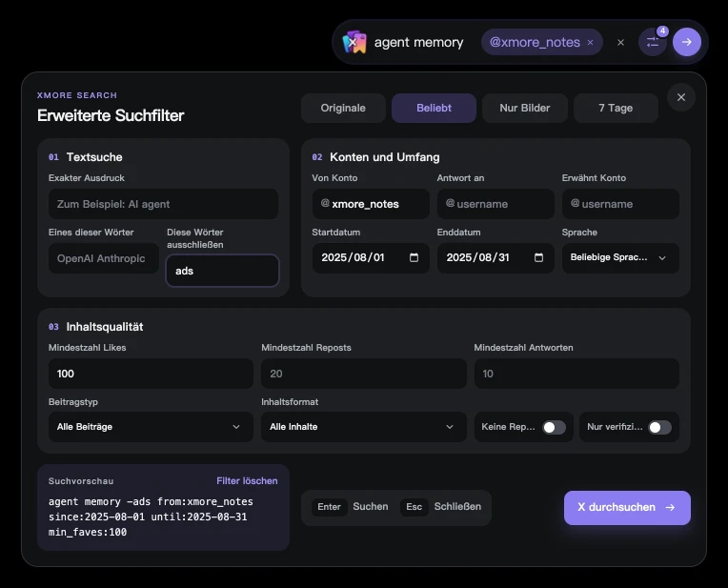Image resolution: width=728 pixels, height=588 pixels.
Task: Open the filter sliders icon with badge 4
Action: tap(653, 42)
